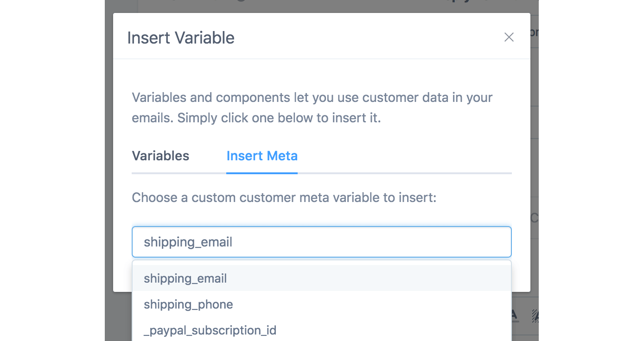Click the underlined A text color icon
The width and height of the screenshot is (644, 341).
[x=515, y=316]
